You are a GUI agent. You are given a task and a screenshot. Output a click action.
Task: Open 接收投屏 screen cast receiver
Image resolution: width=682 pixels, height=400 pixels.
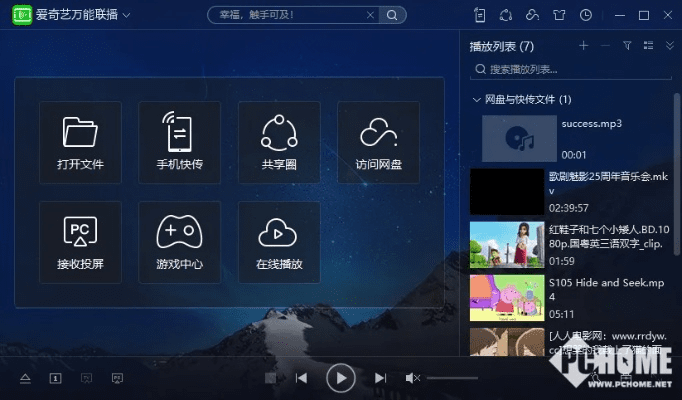tap(80, 242)
